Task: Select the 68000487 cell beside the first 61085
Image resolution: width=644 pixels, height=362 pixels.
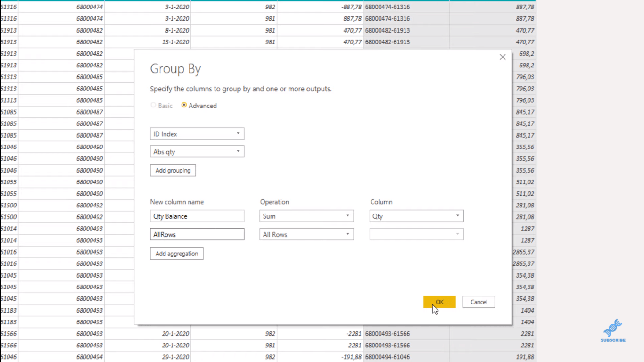Action: coord(61,112)
